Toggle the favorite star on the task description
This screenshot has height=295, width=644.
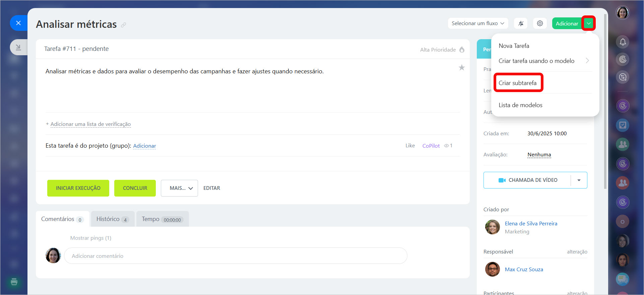point(462,68)
